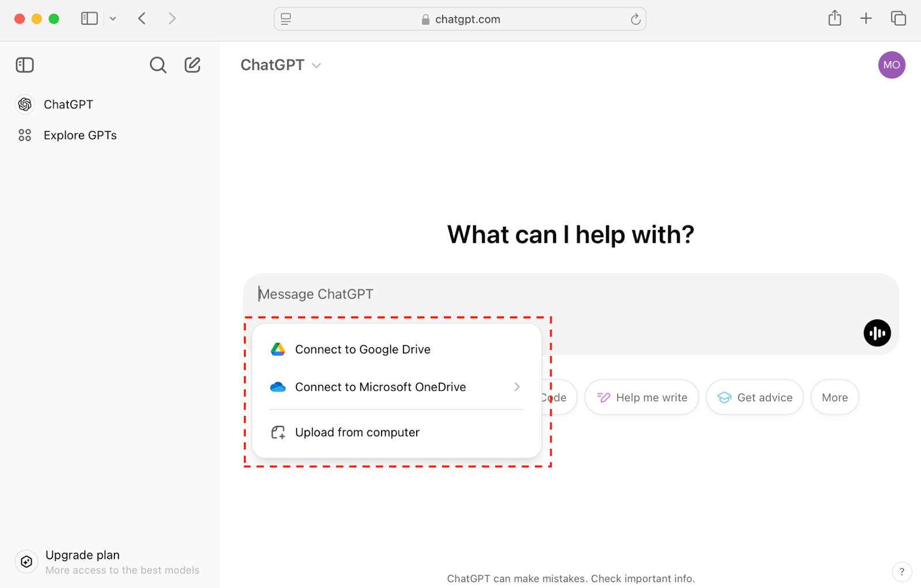Viewport: 921px width, 588px height.
Task: Select Upload from computer
Action: pyautogui.click(x=397, y=432)
